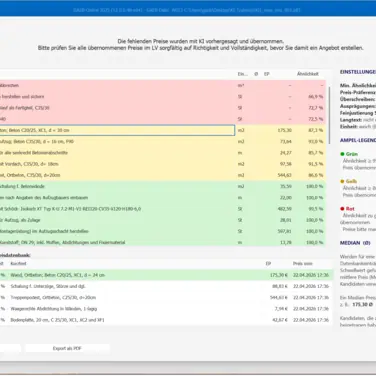Click the Ähnlichkeit column header
Viewport: 376px width, 376px height.
click(308, 74)
